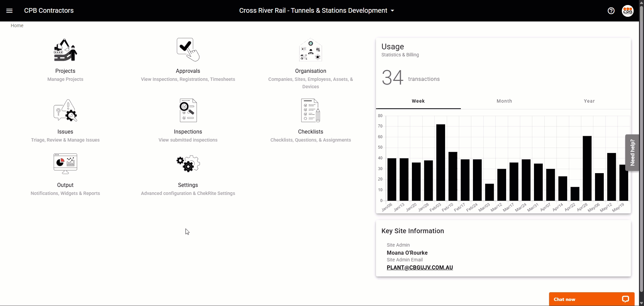Open the Projects excavator icon
Image resolution: width=644 pixels, height=306 pixels.
pyautogui.click(x=65, y=50)
